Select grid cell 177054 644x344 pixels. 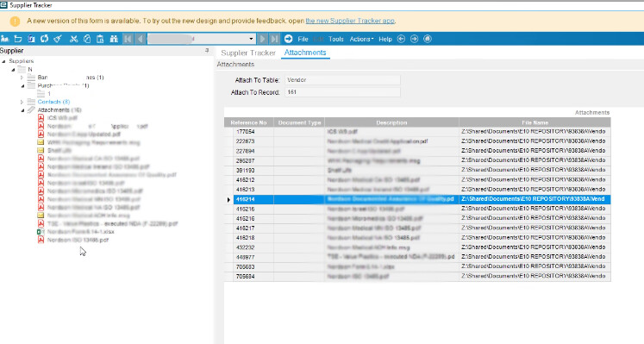(253, 132)
